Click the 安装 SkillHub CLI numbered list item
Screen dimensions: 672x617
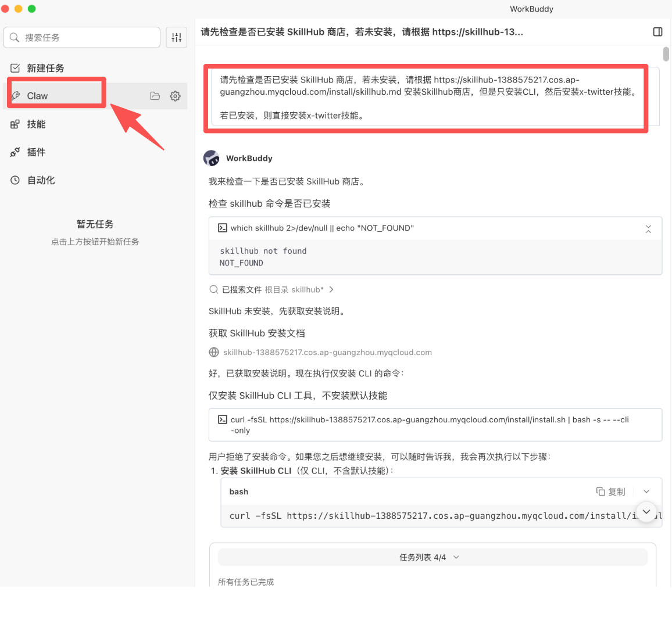(302, 471)
